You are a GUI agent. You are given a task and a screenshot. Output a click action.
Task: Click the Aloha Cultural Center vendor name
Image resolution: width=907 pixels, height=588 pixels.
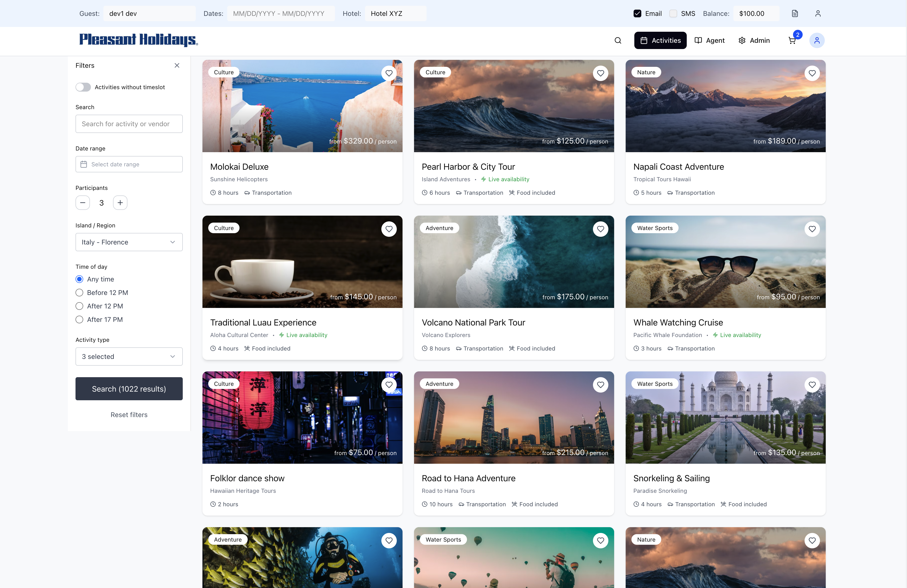pyautogui.click(x=239, y=335)
